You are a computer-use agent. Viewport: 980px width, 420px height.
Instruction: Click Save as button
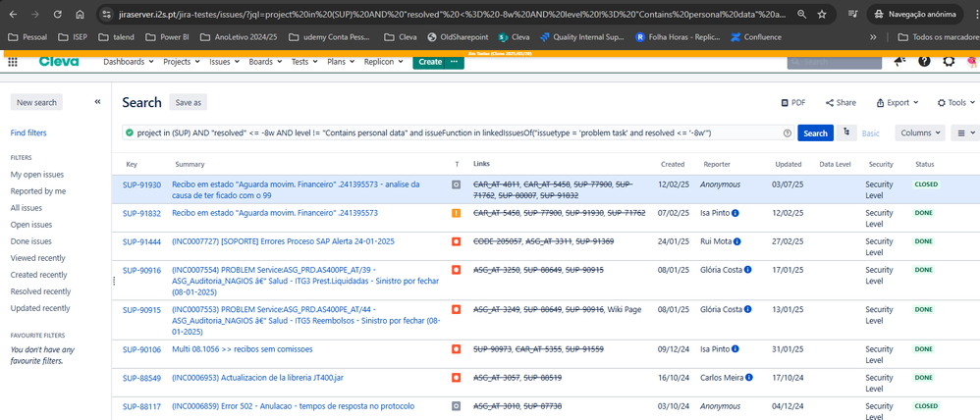189,102
